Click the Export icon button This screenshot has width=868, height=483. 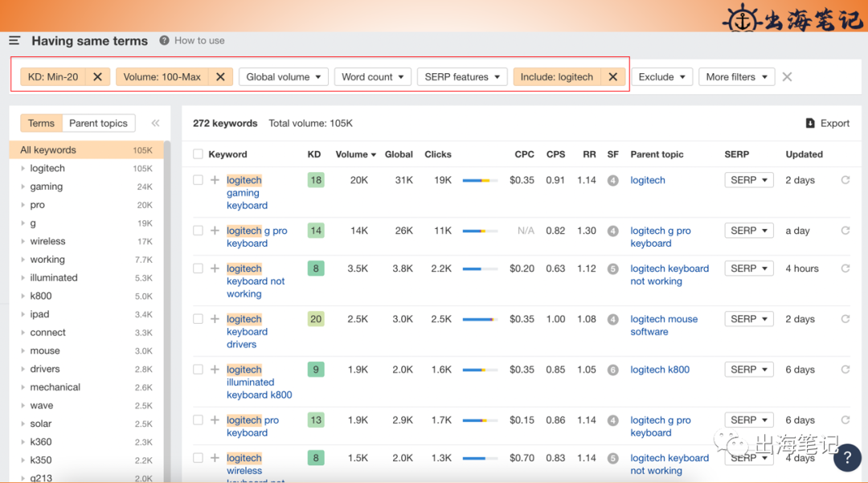tap(810, 124)
